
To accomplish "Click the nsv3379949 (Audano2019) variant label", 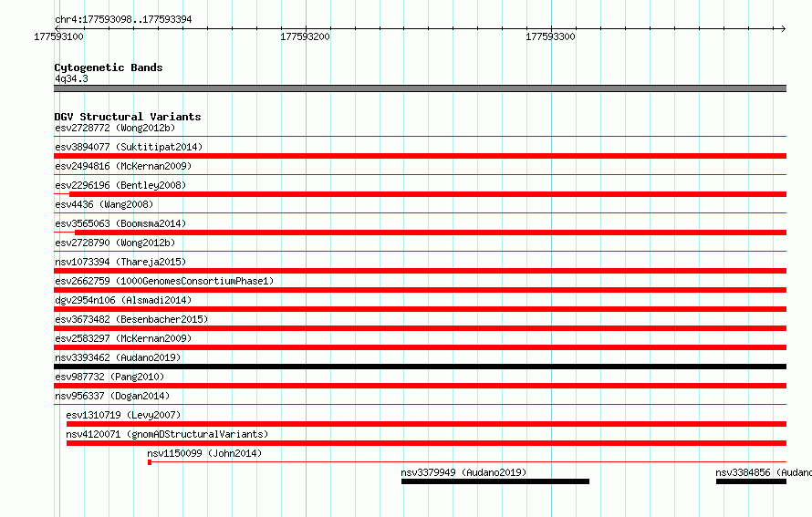I will pyautogui.click(x=463, y=472).
